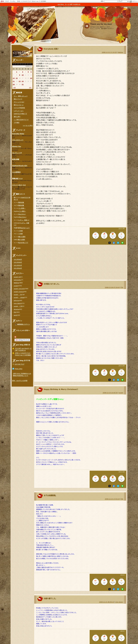Click the goo blog アドバンス button

tap(22, 340)
